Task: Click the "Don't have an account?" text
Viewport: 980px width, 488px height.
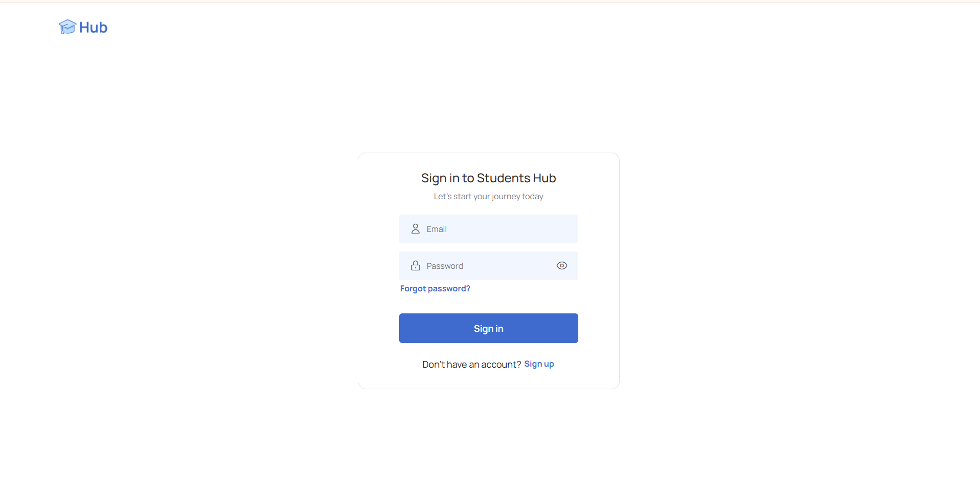Action: (x=471, y=365)
